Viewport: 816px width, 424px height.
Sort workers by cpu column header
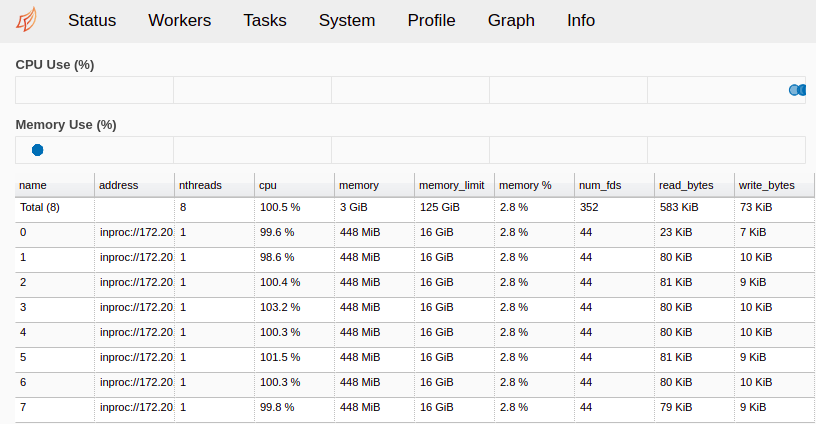tap(268, 185)
